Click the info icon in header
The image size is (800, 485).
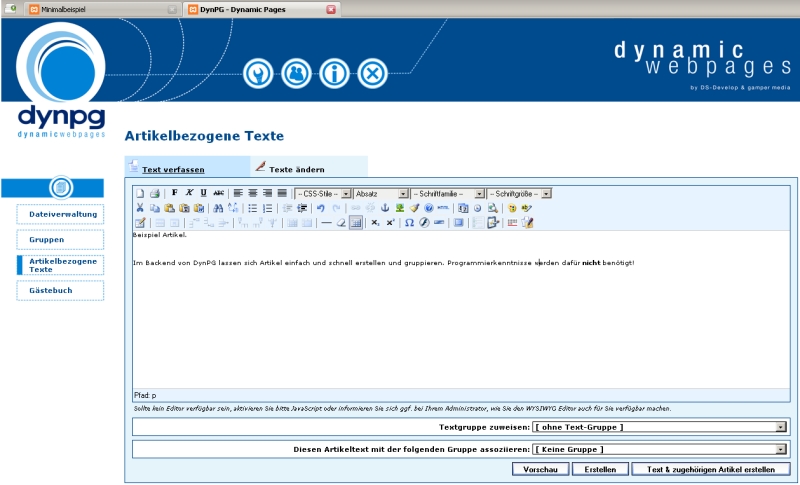[x=334, y=73]
